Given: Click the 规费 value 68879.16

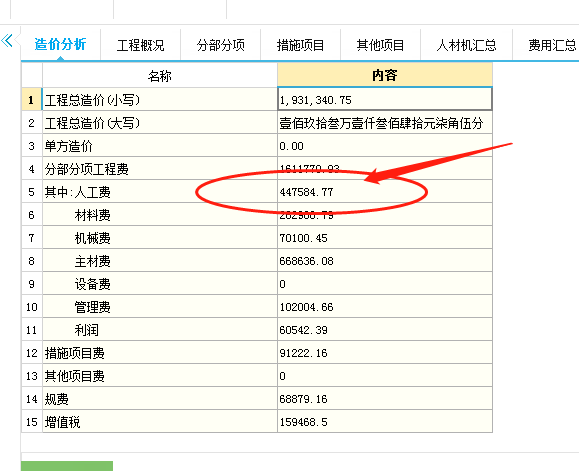Looking at the screenshot, I should [385, 399].
